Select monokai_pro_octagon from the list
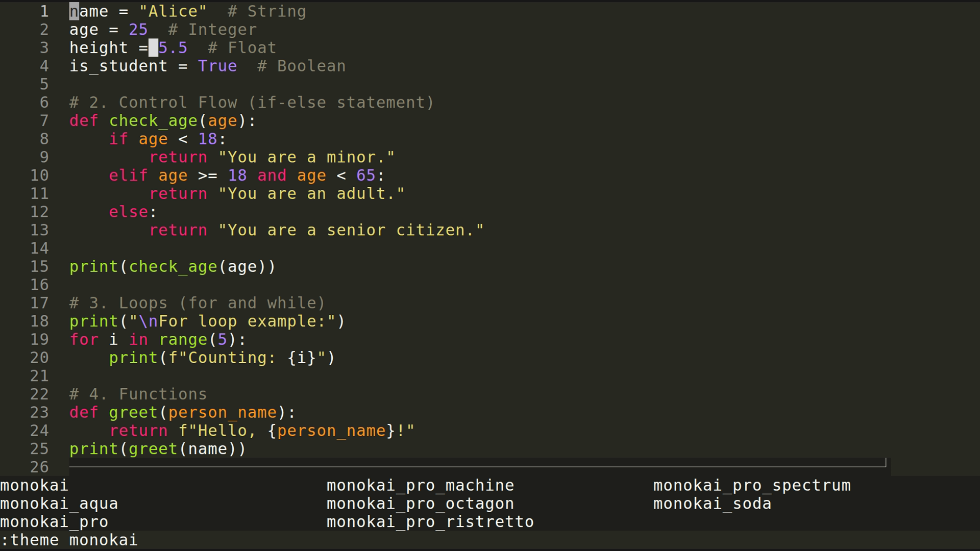 pyautogui.click(x=420, y=504)
